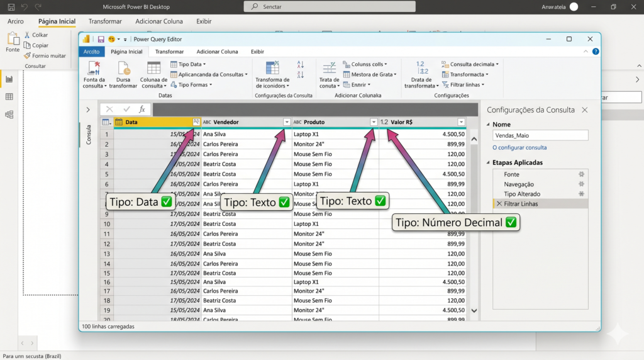Click the table corner menu icon
Viewport: 644px width, 360px height.
click(x=106, y=122)
